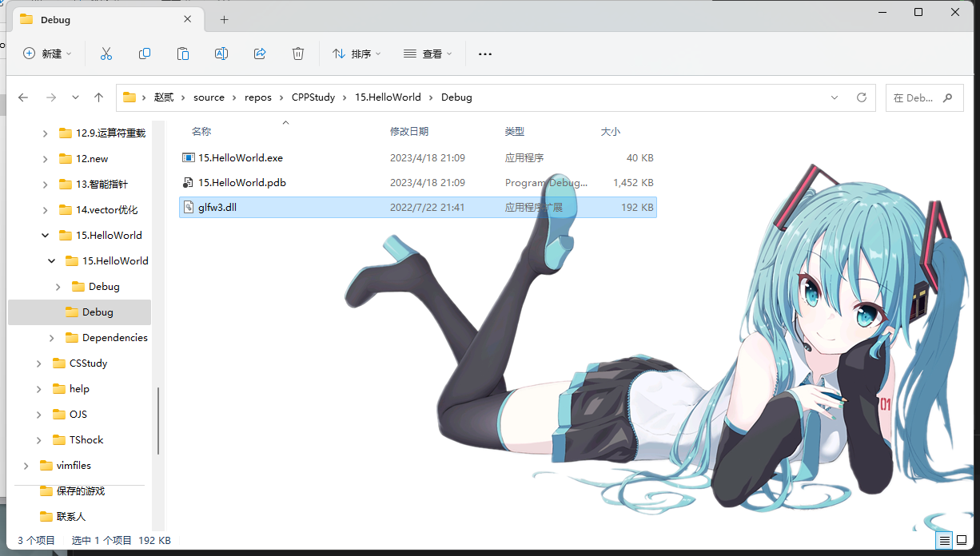Screen dimensions: 980x556
Task: Click 15.HelloWorld in the address breadcrumb
Action: click(x=388, y=97)
